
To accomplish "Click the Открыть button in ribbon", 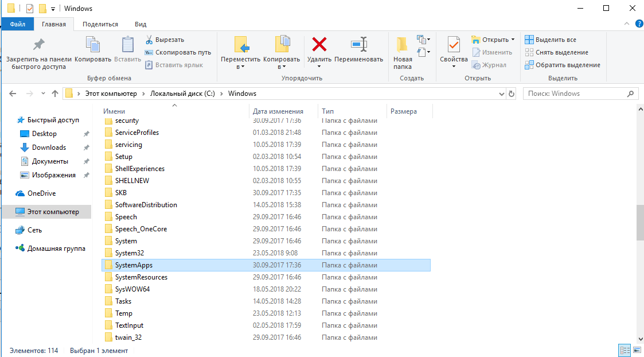I will tap(493, 40).
